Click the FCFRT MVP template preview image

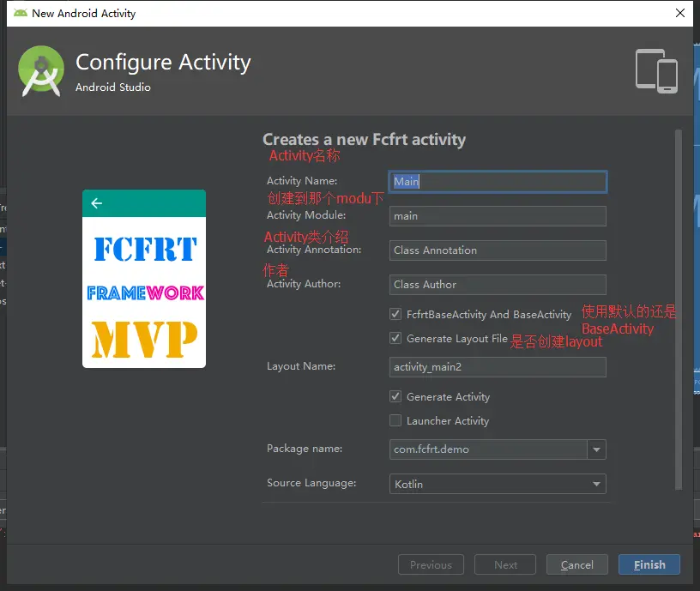144,279
